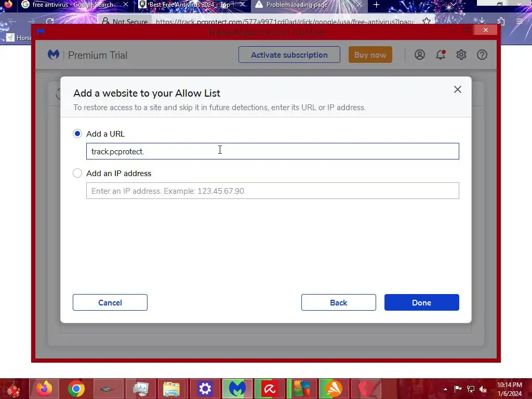Screen dimensions: 532x399
Task: Click the Buy now button
Action: click(x=370, y=55)
